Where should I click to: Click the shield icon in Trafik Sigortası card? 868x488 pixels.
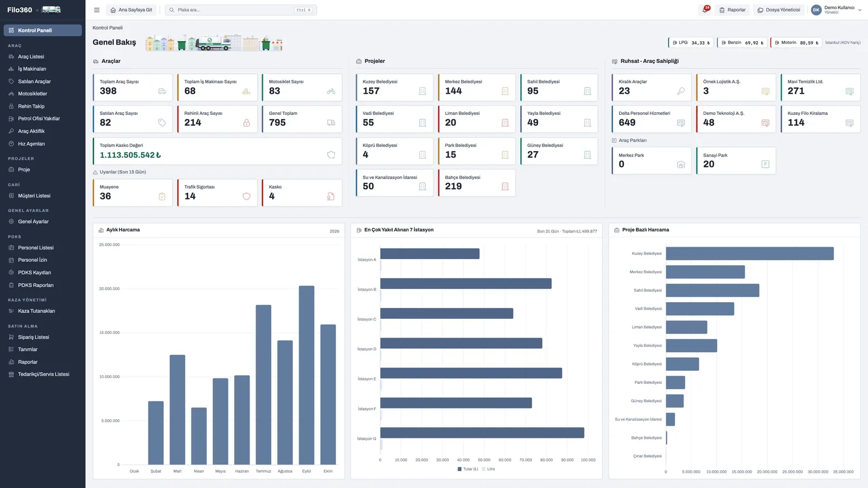click(x=246, y=196)
